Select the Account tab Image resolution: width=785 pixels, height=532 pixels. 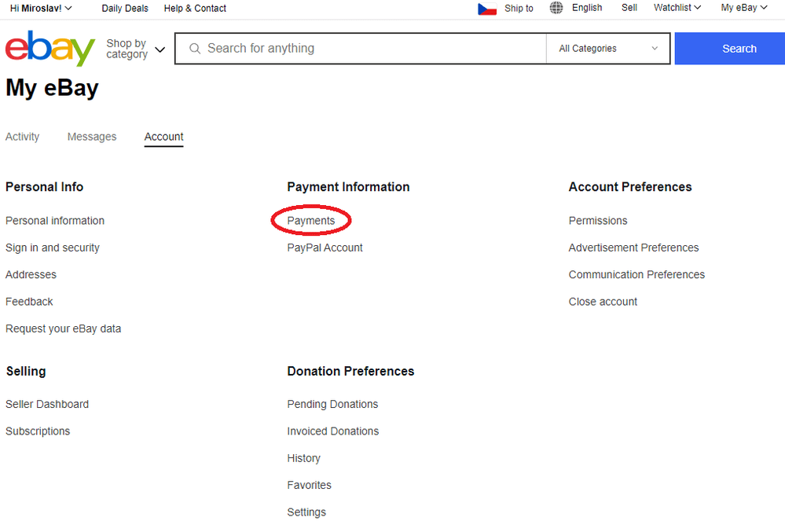(x=163, y=138)
